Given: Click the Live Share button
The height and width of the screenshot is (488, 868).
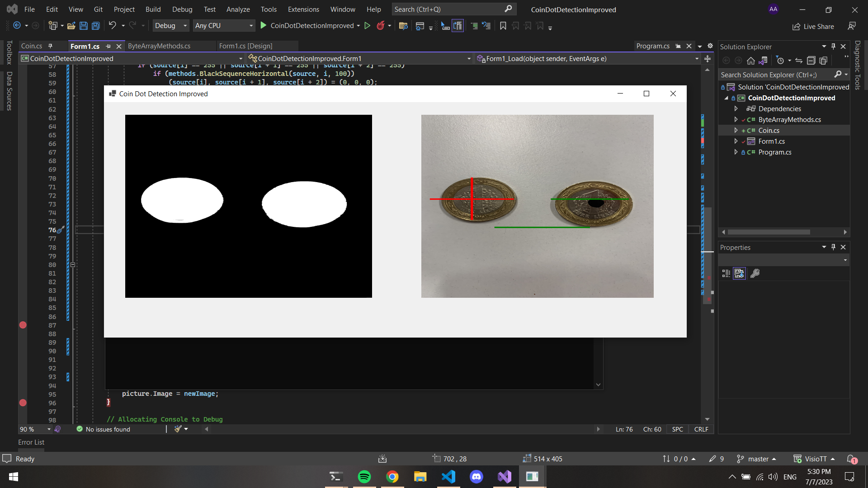Looking at the screenshot, I should click(x=813, y=27).
